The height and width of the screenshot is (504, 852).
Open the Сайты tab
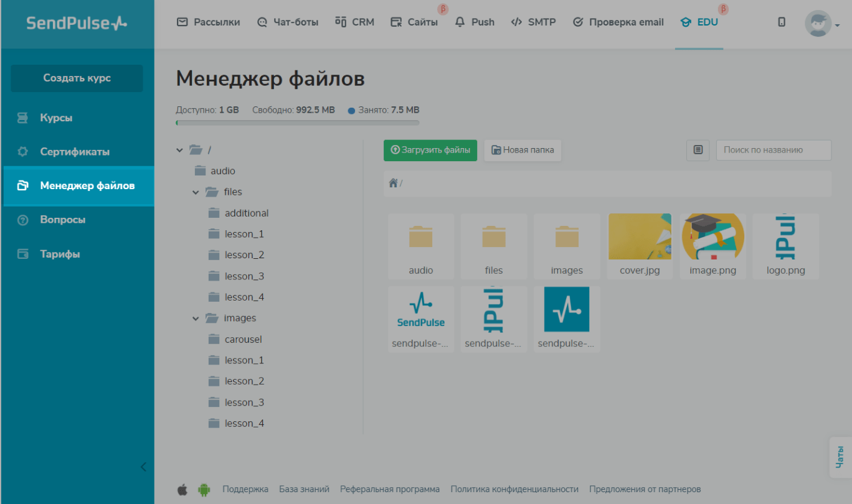point(414,22)
